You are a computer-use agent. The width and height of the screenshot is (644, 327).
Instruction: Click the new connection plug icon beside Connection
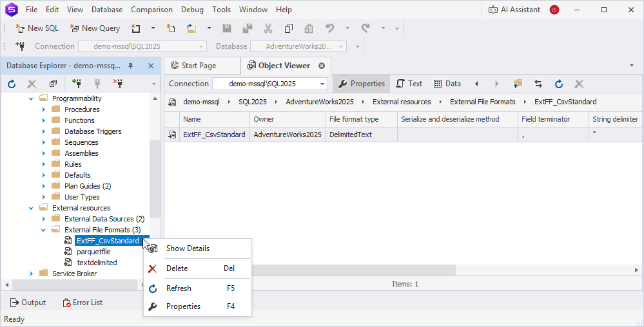coord(20,46)
